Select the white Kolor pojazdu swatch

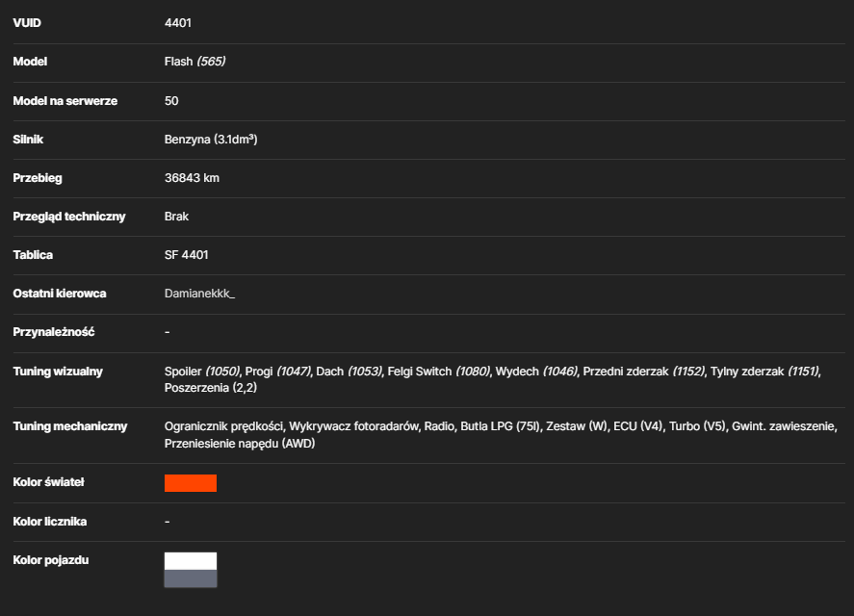click(191, 561)
